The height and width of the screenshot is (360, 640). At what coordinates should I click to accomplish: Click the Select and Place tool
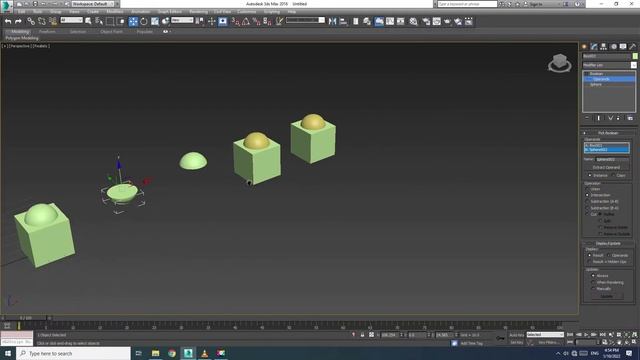click(165, 22)
